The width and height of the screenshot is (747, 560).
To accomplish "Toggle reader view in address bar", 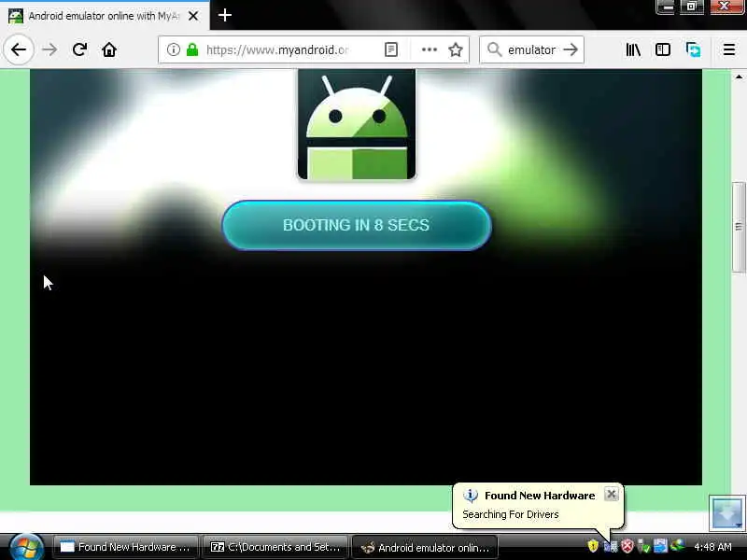I will click(x=391, y=49).
